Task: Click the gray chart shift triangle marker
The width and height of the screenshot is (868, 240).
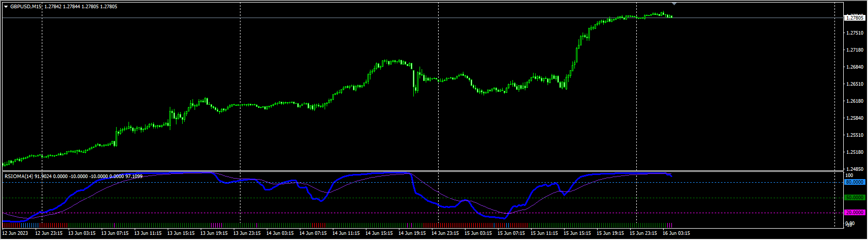Action: (x=674, y=4)
